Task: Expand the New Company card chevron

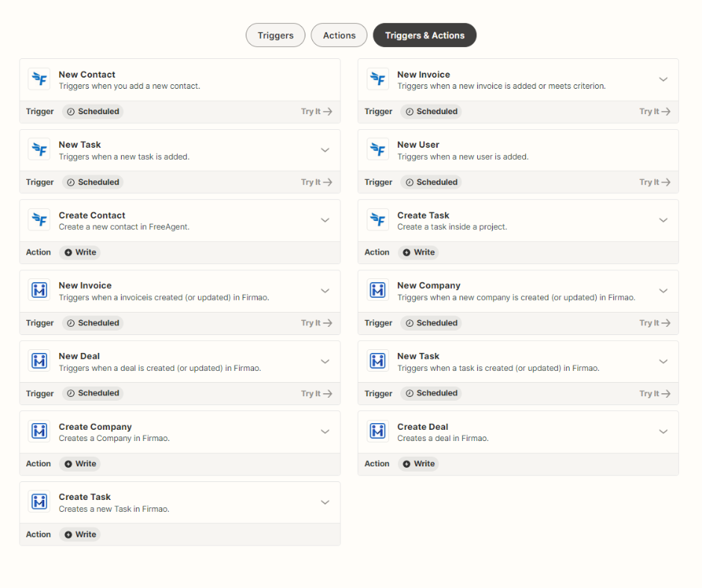Action: (663, 291)
